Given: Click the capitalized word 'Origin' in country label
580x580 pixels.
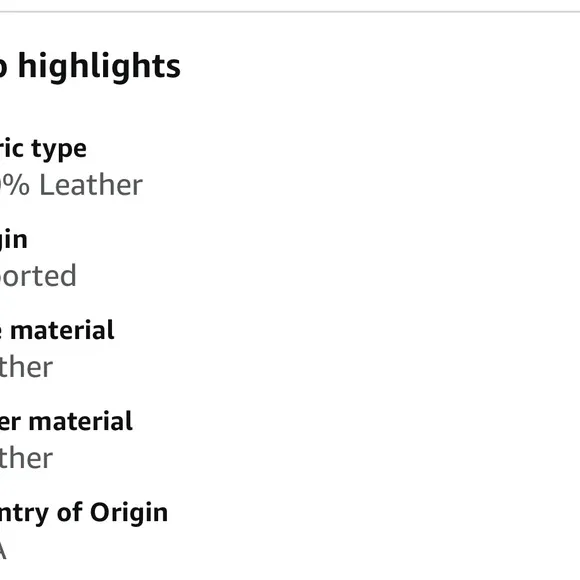Looking at the screenshot, I should [x=129, y=513].
